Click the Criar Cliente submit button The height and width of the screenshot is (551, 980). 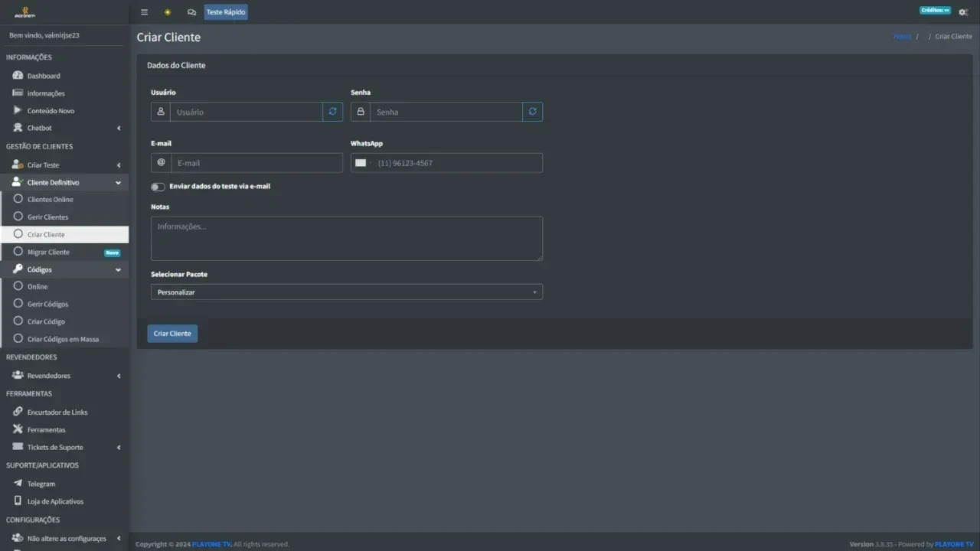(x=172, y=334)
